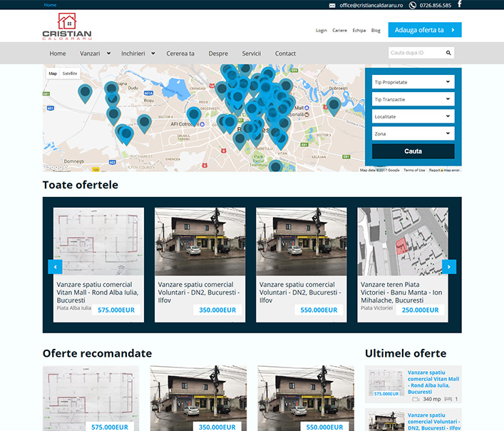Open the Servicii menu item
Image resolution: width=504 pixels, height=431 pixels.
(x=252, y=54)
